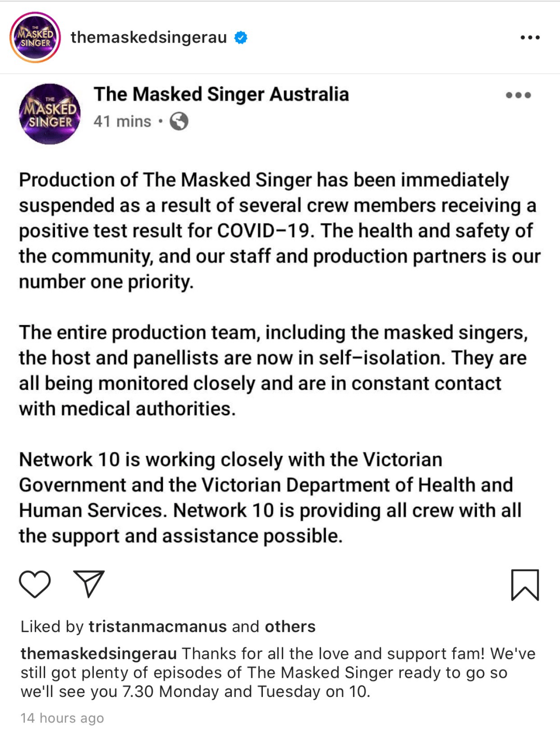Tap the heart like icon

click(35, 584)
